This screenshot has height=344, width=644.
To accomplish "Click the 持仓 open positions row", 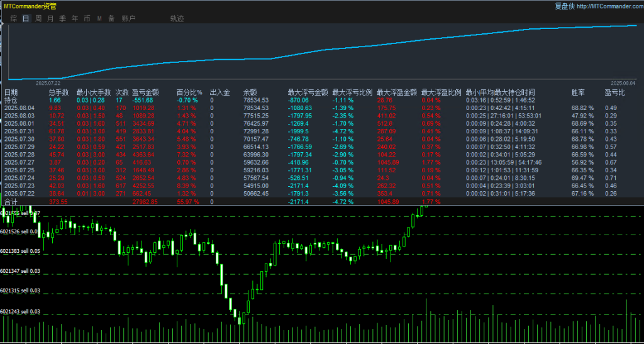I will pos(11,100).
